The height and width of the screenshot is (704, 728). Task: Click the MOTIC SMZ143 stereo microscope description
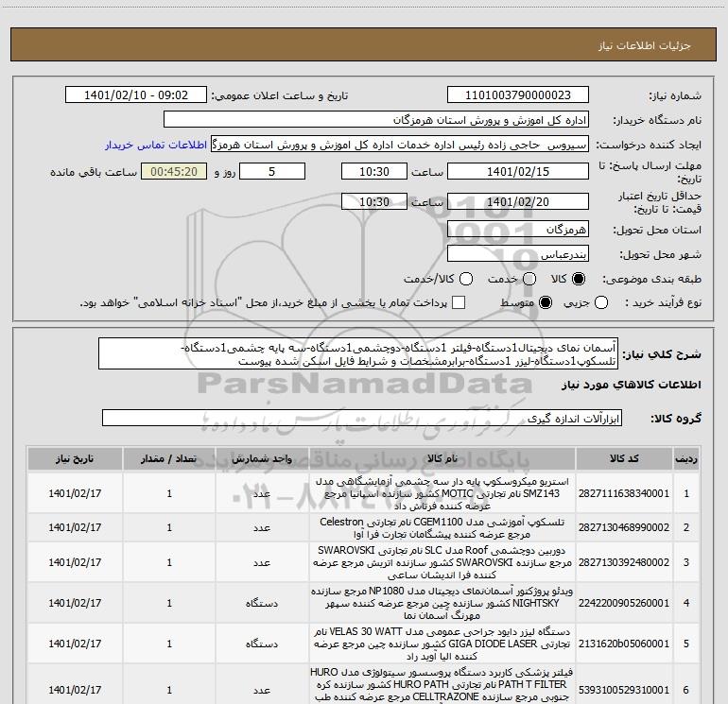pyautogui.click(x=442, y=493)
